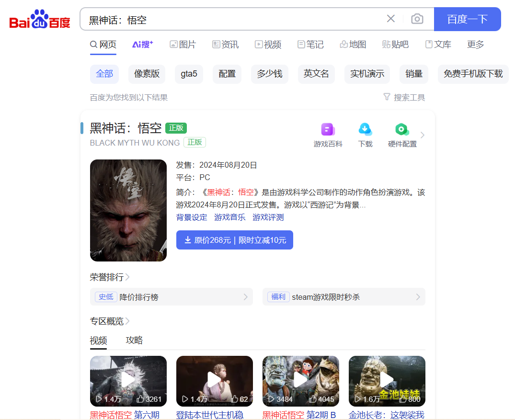Screen dimensions: 515x420
Task: Select the 配置 suggestion chip
Action: (227, 74)
